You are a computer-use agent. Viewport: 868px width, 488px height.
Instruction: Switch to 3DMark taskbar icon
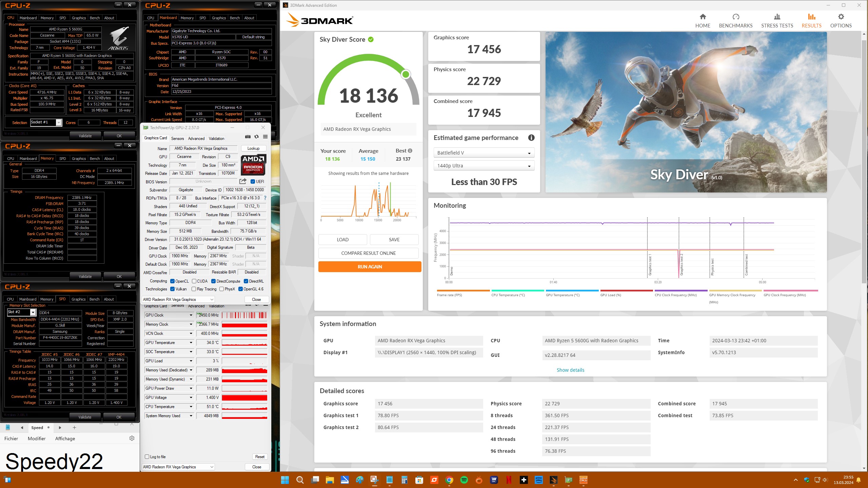[554, 480]
